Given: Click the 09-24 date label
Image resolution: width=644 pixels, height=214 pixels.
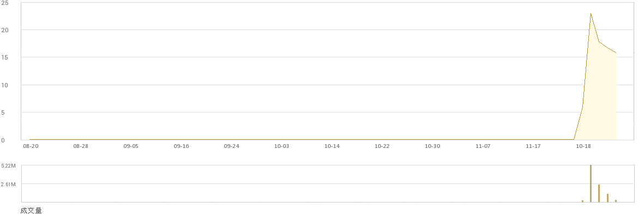Looking at the screenshot, I should [231, 146].
